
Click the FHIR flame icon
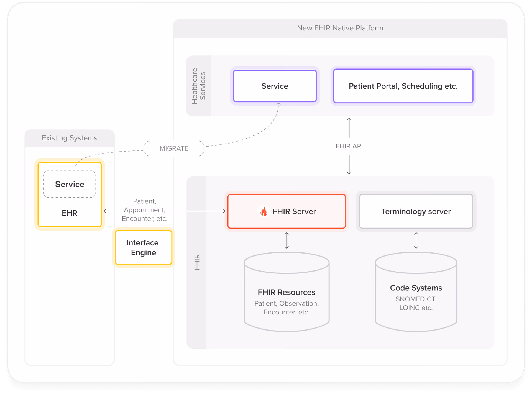pos(264,211)
